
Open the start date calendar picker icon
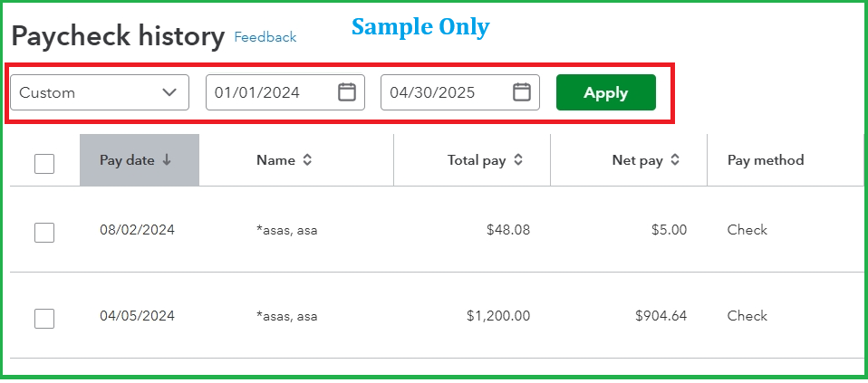[347, 91]
